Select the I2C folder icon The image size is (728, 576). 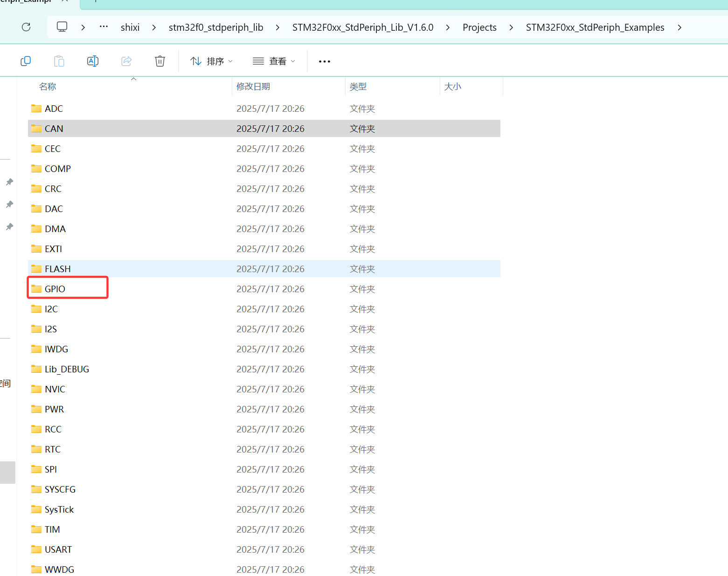click(x=36, y=309)
